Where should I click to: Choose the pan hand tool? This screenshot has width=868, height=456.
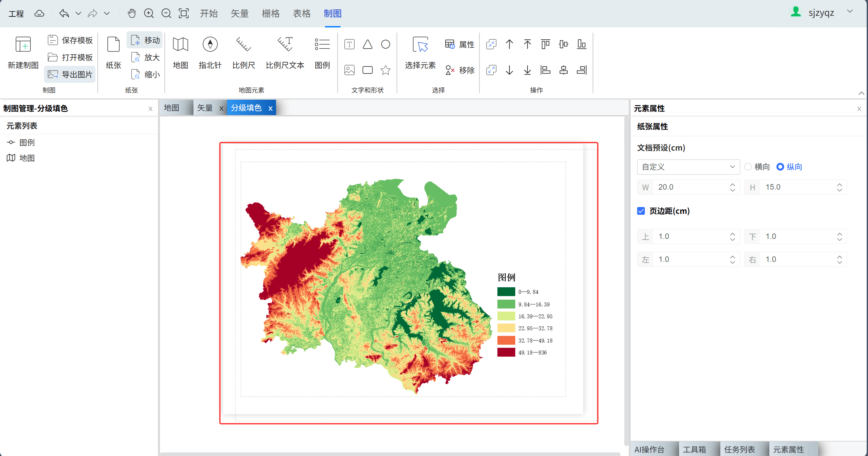tap(132, 14)
